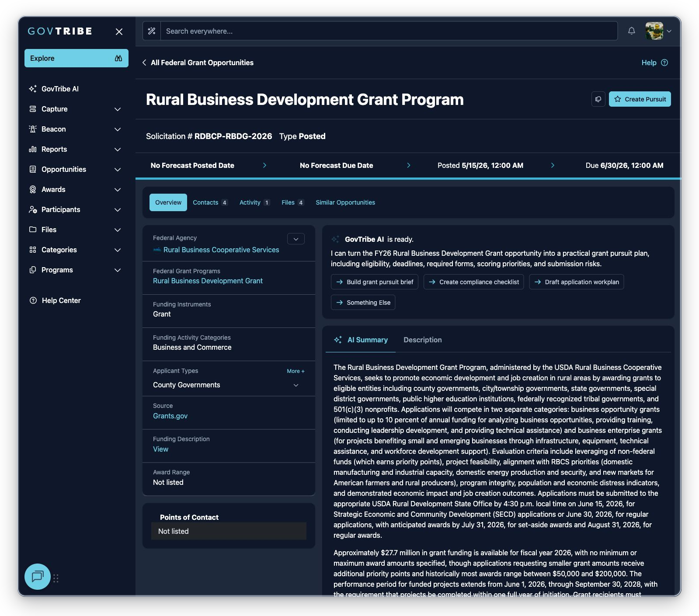This screenshot has height=616, width=699.
Task: Click arrow icon on Build grant pursuit brief
Action: click(340, 282)
